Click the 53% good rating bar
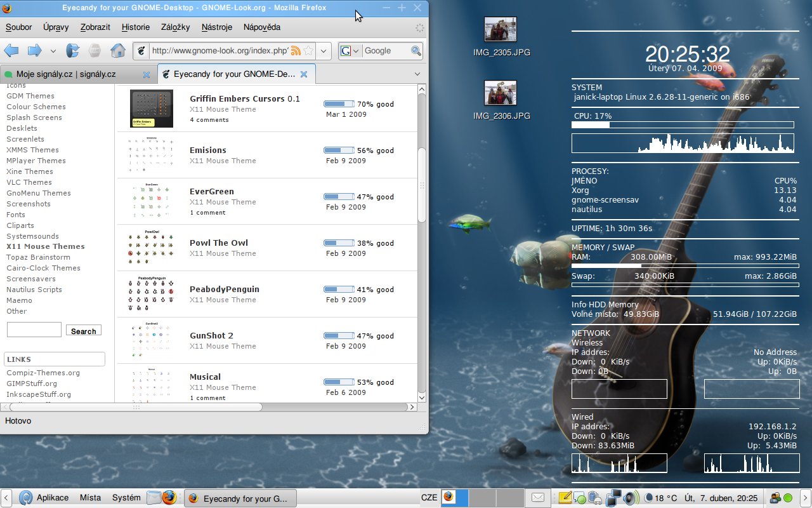812x508 pixels. tap(339, 382)
